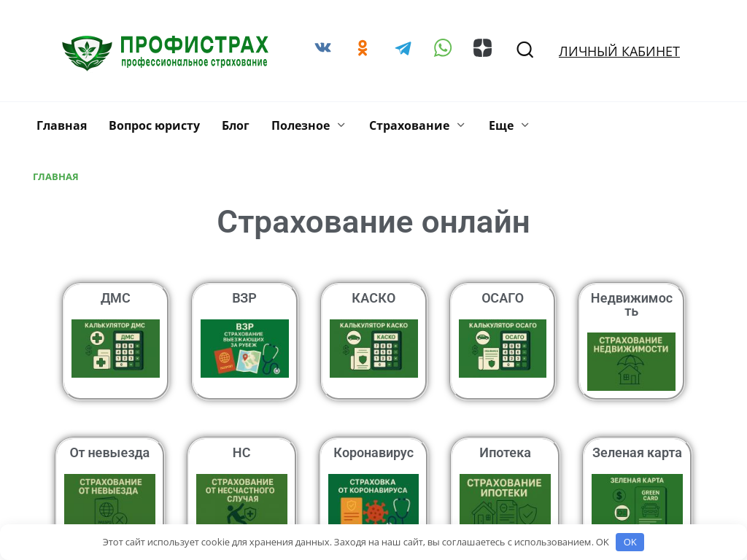Open site search magnifier icon
Viewport: 747px width, 560px height.
[x=525, y=50]
